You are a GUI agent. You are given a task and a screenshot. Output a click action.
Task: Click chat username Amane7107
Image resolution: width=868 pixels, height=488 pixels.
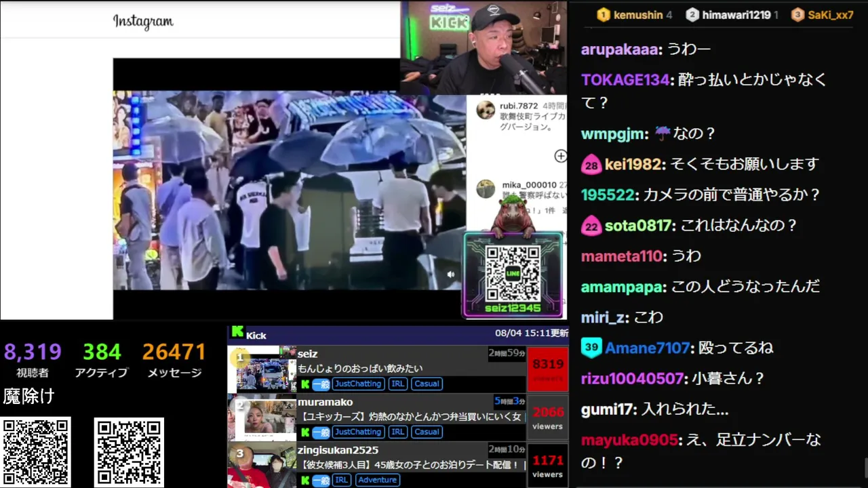click(x=647, y=348)
